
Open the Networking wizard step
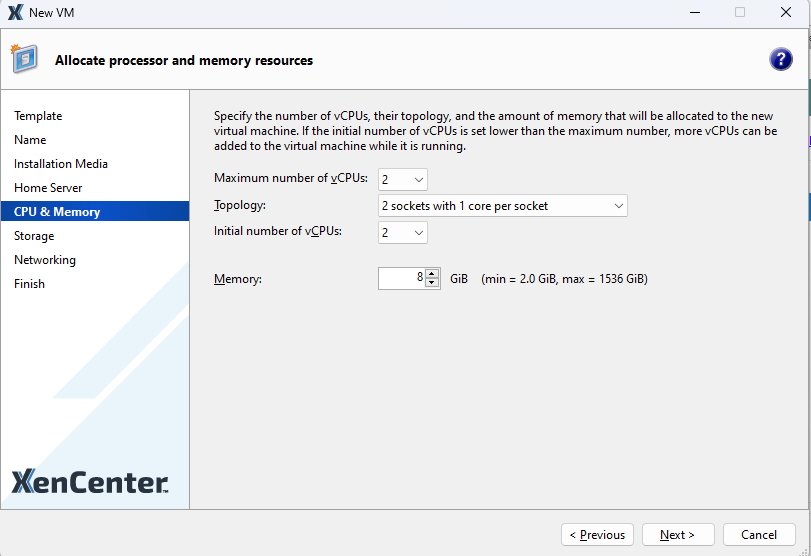point(45,260)
